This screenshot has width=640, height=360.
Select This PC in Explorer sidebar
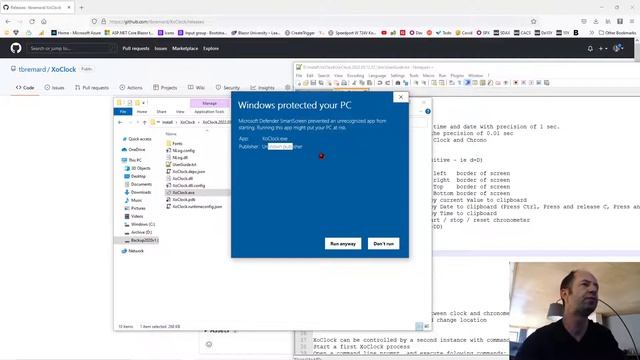tap(131, 160)
